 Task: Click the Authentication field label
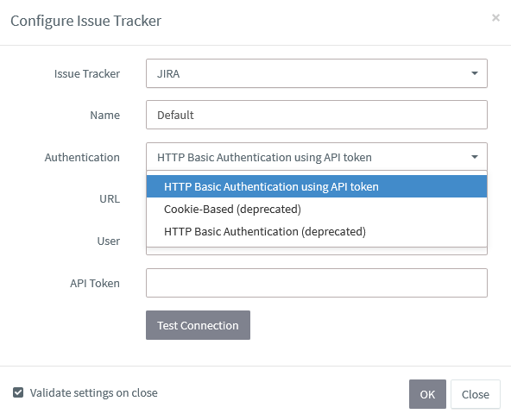pyautogui.click(x=82, y=157)
